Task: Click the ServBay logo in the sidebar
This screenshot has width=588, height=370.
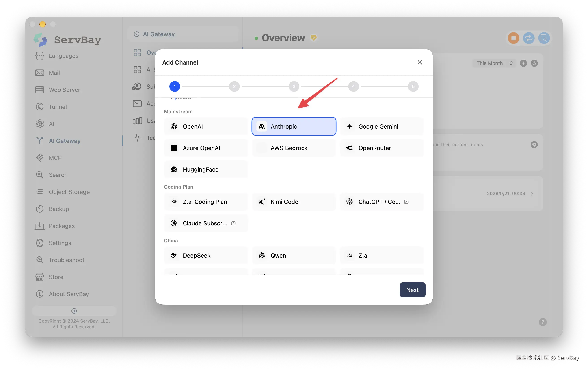Action: (x=68, y=40)
